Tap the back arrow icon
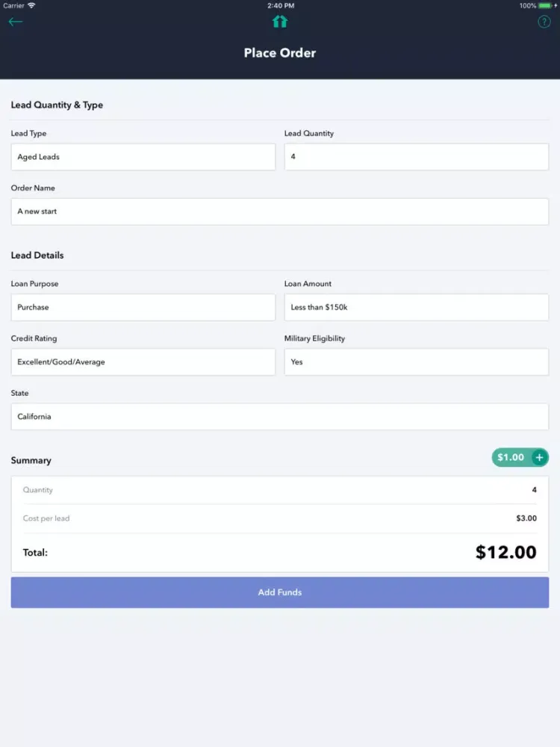The image size is (560, 747). tap(15, 22)
